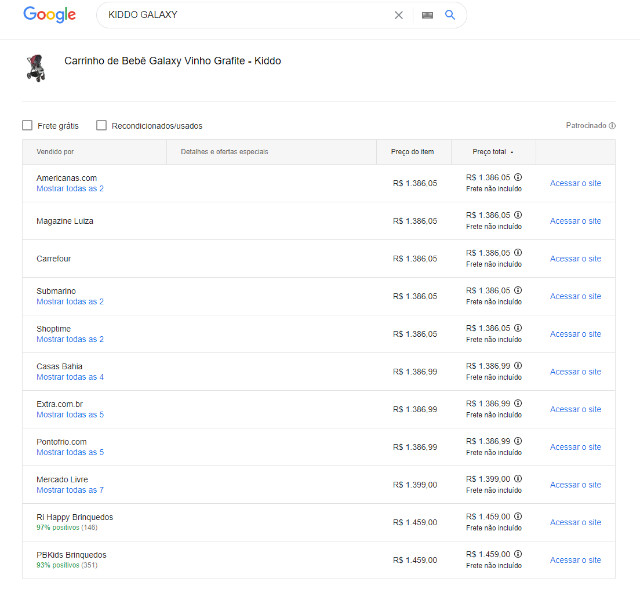Expand Mostrar todas as 4 under Casas Bahia

[x=70, y=377]
